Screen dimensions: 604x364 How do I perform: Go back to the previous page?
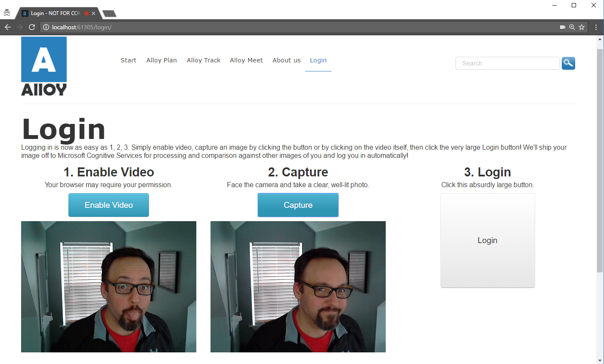click(x=7, y=27)
